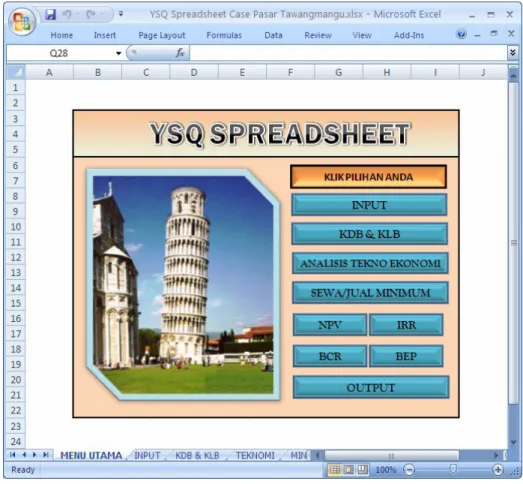Image resolution: width=523 pixels, height=484 pixels.
Task: Jump to the last sheet tab arrow
Action: point(46,455)
